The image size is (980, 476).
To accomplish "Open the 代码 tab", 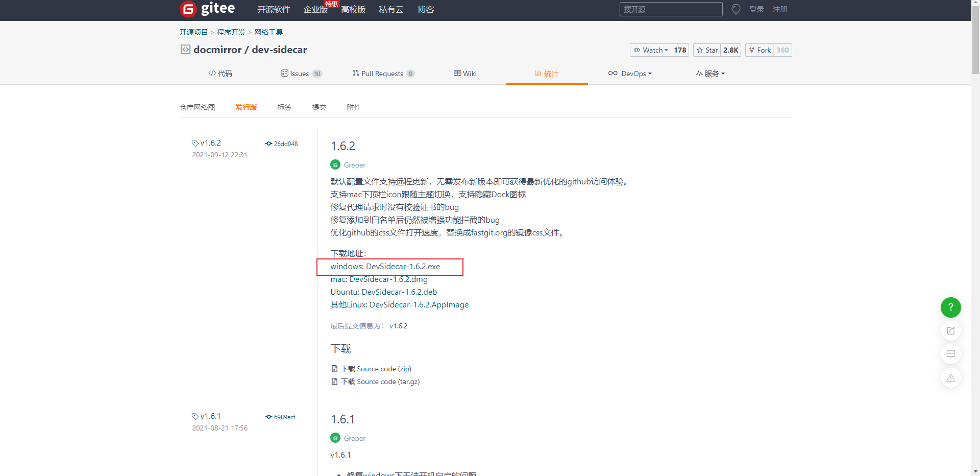I will tap(220, 74).
